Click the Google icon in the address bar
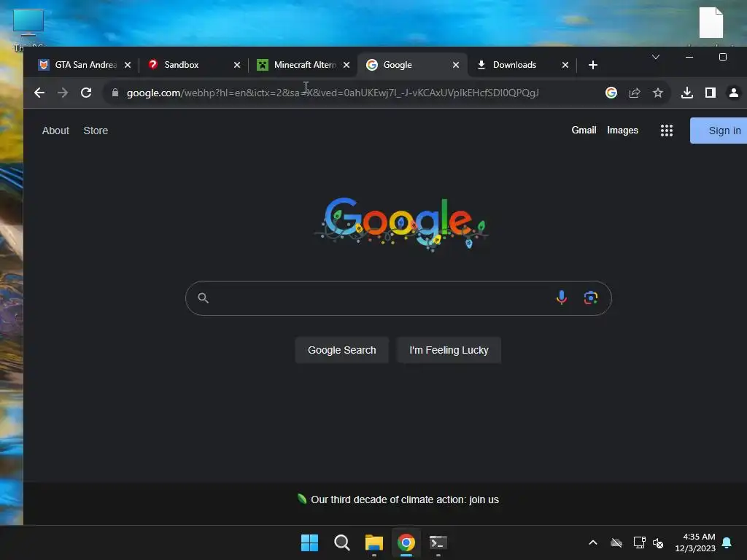 coord(611,93)
